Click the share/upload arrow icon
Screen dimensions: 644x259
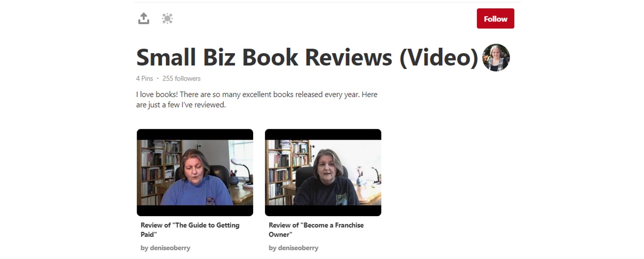click(143, 18)
